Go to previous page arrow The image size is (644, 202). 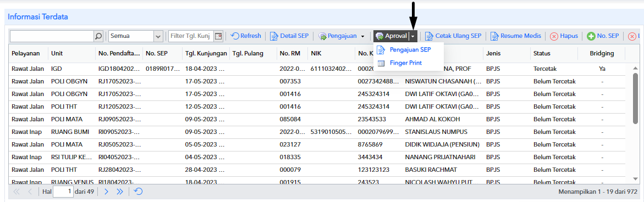click(30, 192)
